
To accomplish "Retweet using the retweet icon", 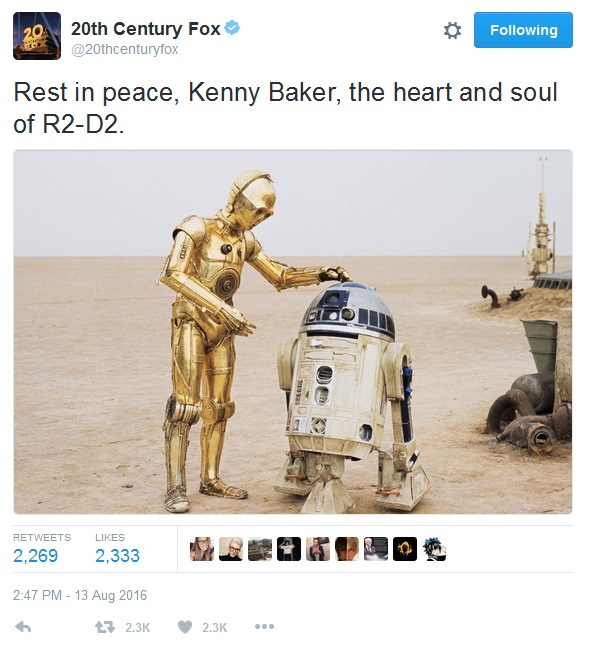I will pos(104,627).
